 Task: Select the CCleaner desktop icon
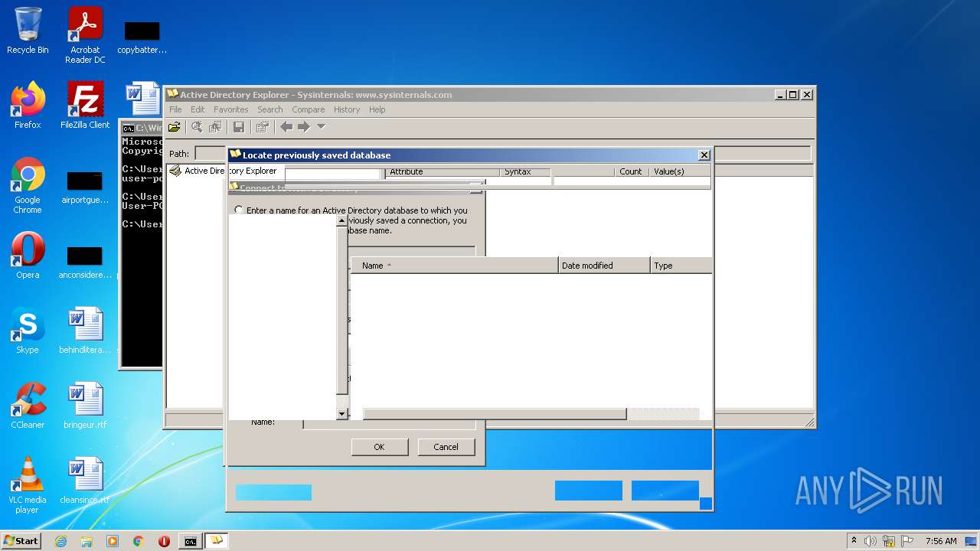click(x=28, y=406)
